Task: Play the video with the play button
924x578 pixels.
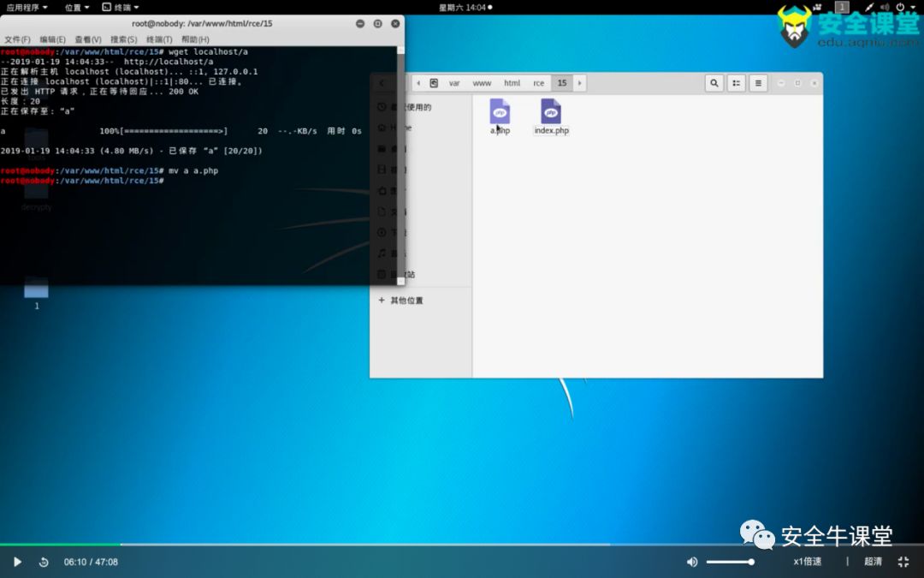Action: pos(17,562)
